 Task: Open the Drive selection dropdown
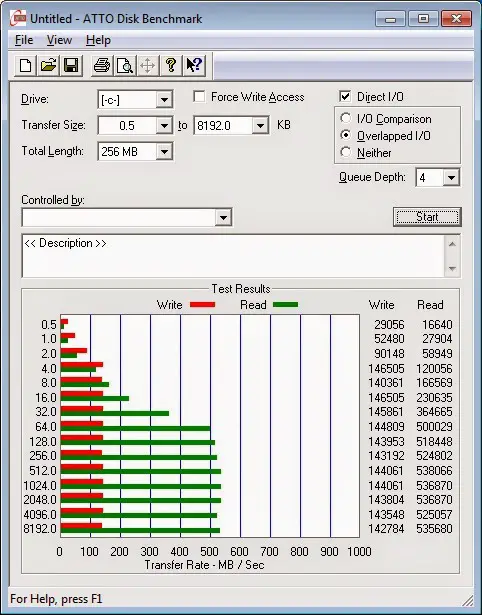click(164, 100)
